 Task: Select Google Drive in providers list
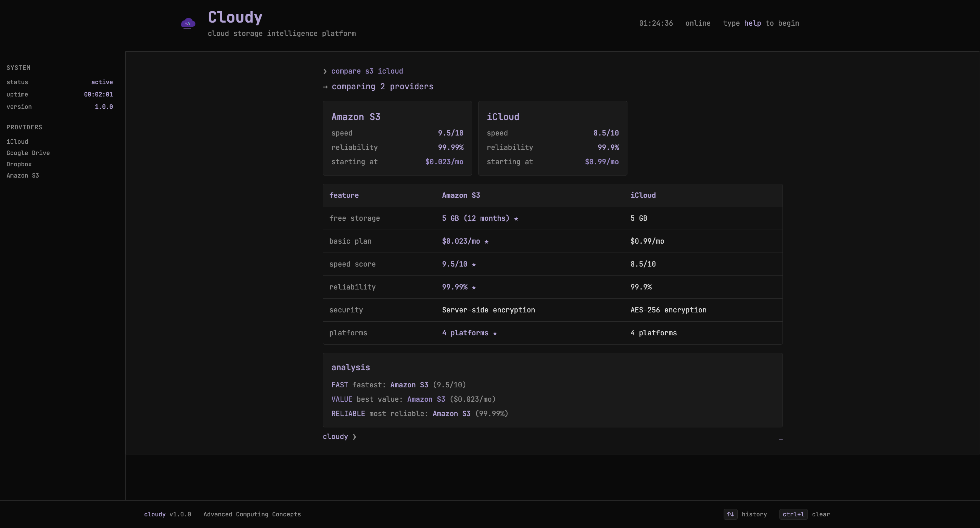pos(28,153)
